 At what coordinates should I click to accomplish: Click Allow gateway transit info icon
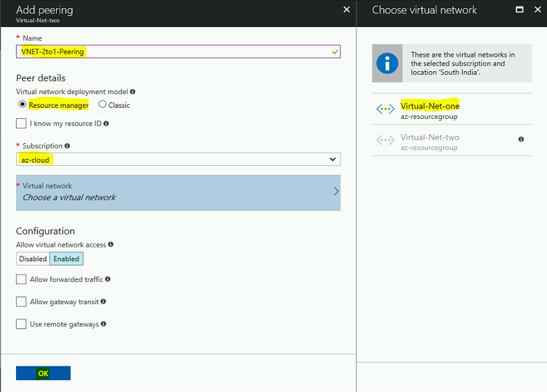pos(103,301)
